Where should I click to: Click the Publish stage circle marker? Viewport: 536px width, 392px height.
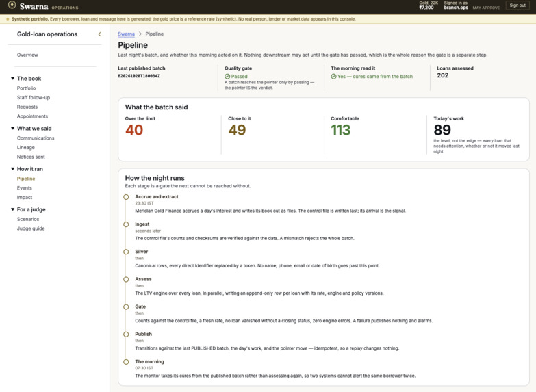pyautogui.click(x=126, y=335)
